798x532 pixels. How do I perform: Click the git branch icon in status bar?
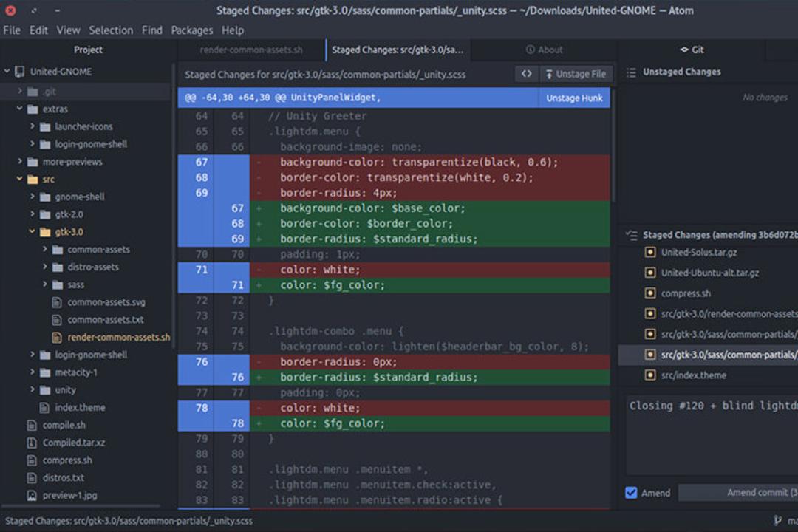(777, 520)
